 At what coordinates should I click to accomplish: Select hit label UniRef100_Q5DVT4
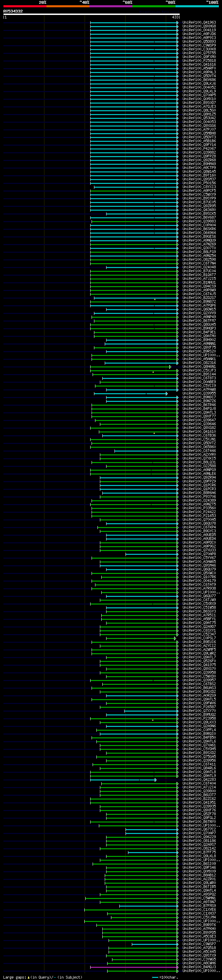[x=199, y=76]
